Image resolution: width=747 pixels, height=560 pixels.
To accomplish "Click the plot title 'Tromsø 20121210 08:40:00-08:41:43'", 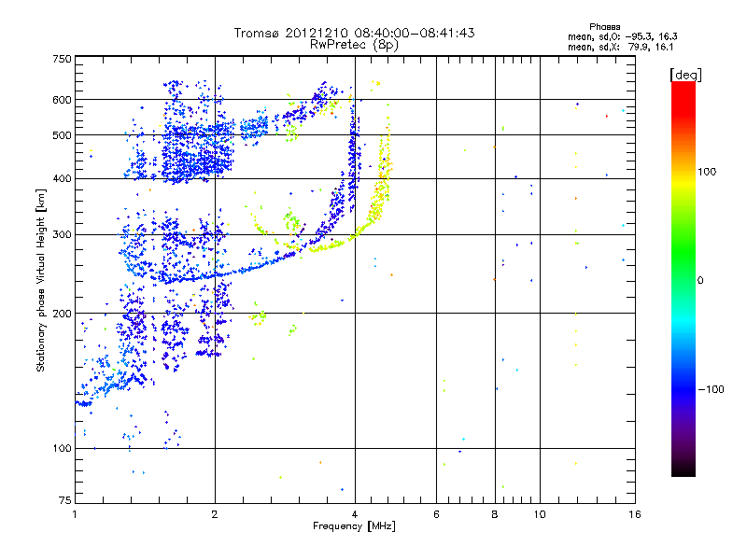I will (x=354, y=33).
